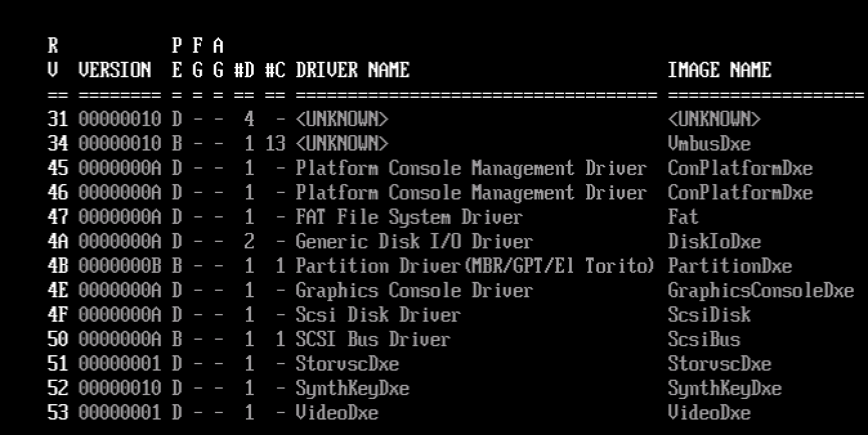The width and height of the screenshot is (868, 435).
Task: Select ConPlatformDxe image for handle 45
Action: [740, 168]
